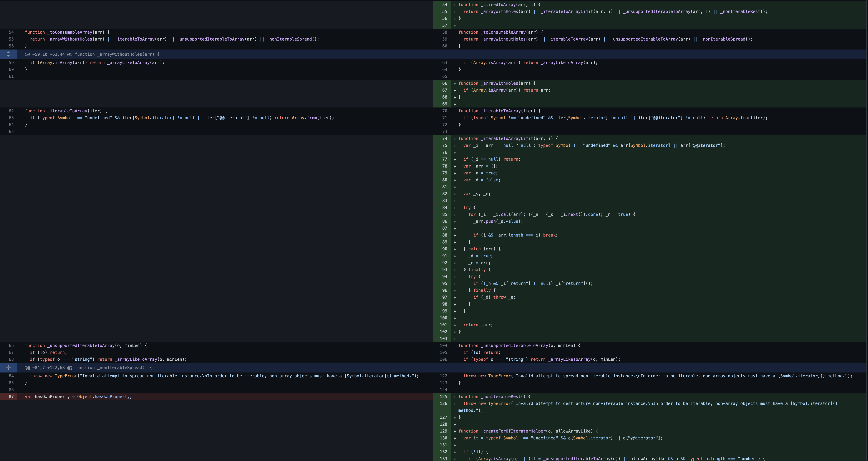Click left-side 'function _toConsumableArray(arr) {' line
This screenshot has height=461, width=868.
coord(67,32)
